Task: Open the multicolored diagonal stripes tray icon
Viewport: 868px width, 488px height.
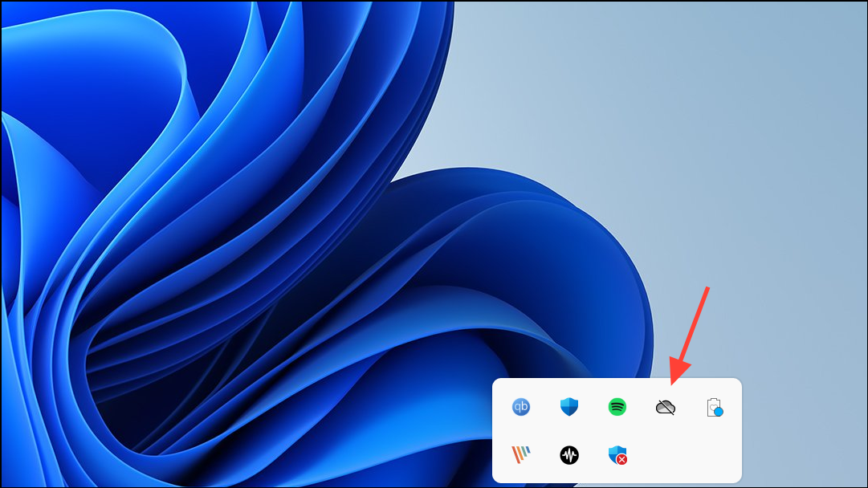Action: (520, 455)
